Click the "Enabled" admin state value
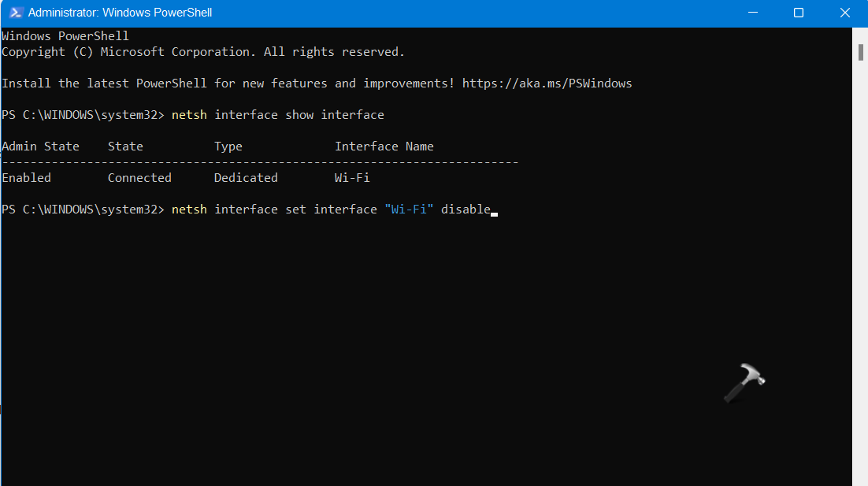This screenshot has height=486, width=868. coord(26,178)
